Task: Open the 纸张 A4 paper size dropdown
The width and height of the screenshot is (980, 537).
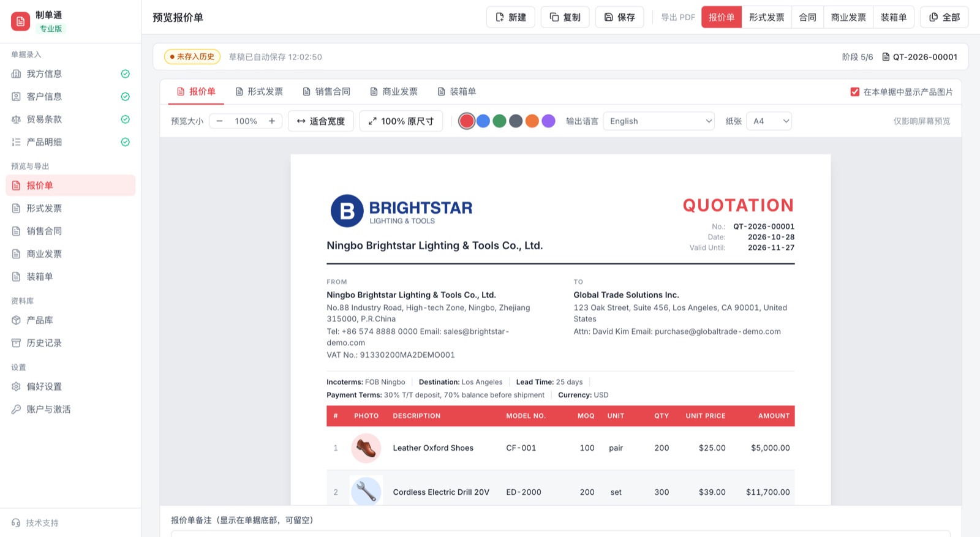Action: point(769,121)
